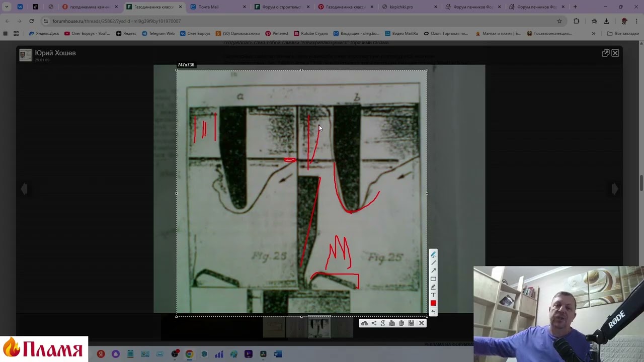Open a new browser tab
Screen dimensions: 644x362
[575, 7]
